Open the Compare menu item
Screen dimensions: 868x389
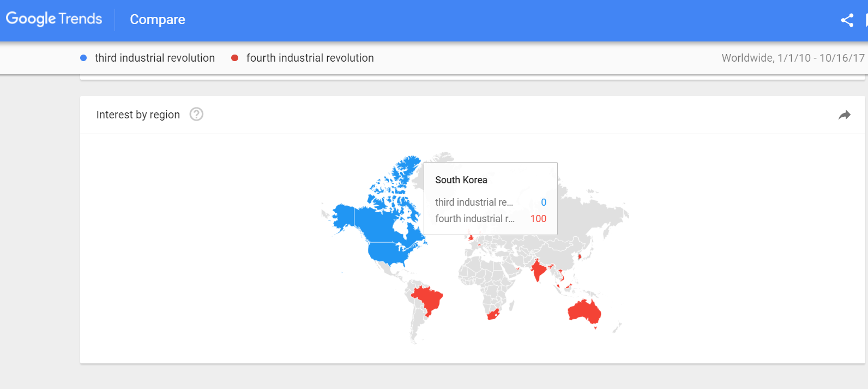157,19
